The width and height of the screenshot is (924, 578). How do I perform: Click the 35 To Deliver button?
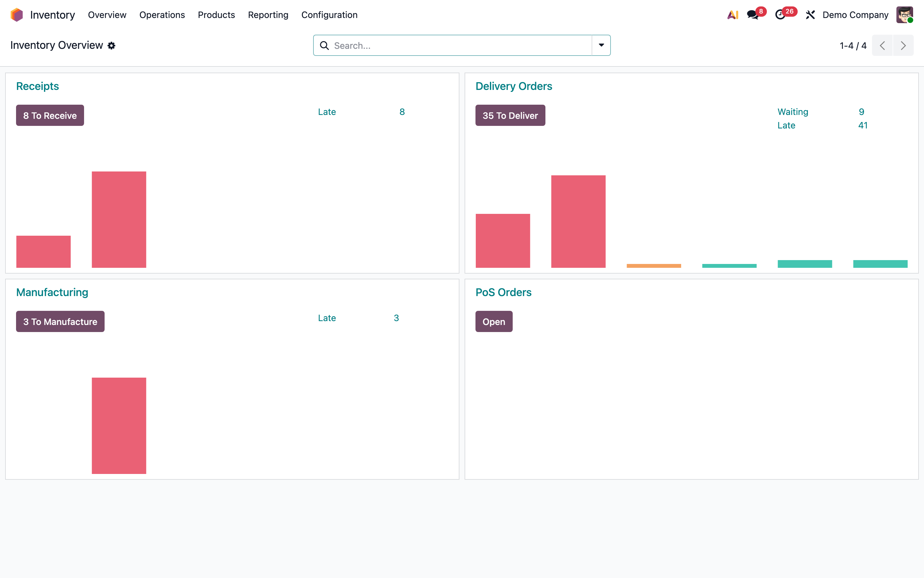click(x=510, y=116)
